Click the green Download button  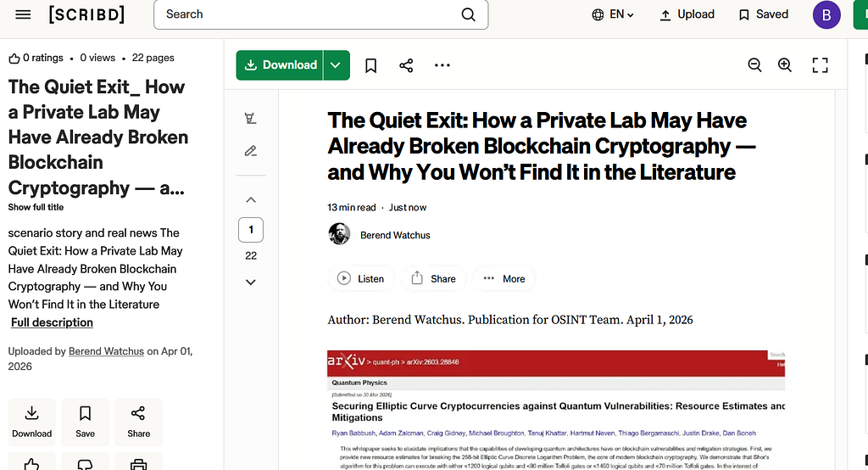point(280,64)
